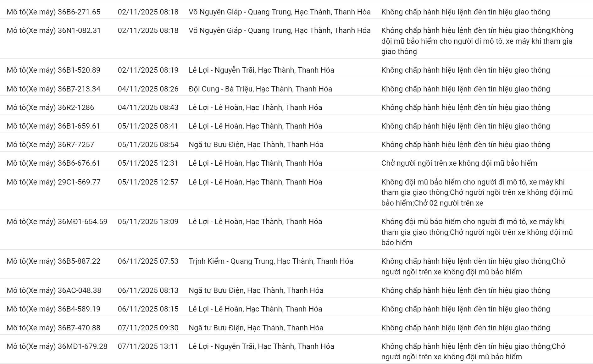This screenshot has width=593, height=364.
Task: Select the plate 36N1-082.31 entry
Action: coord(53,30)
